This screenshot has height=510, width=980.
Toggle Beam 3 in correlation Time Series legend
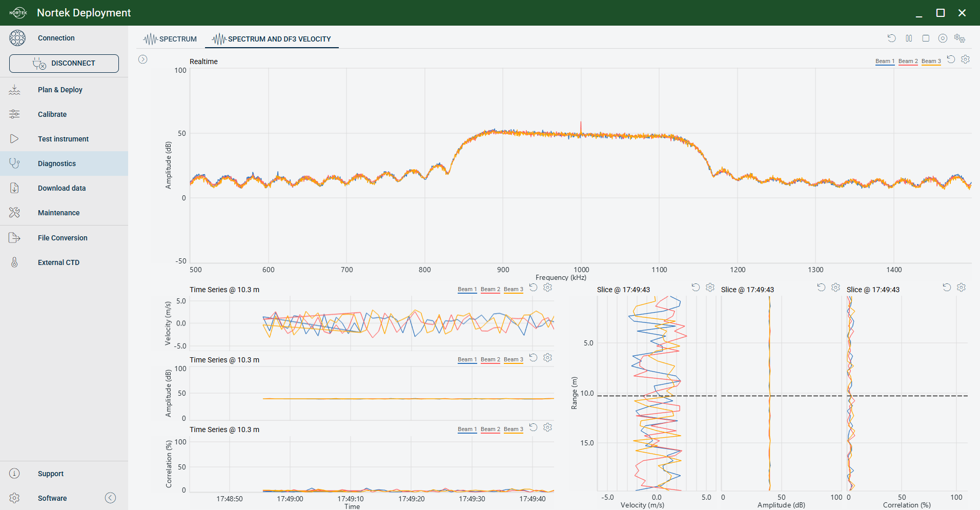coord(514,430)
